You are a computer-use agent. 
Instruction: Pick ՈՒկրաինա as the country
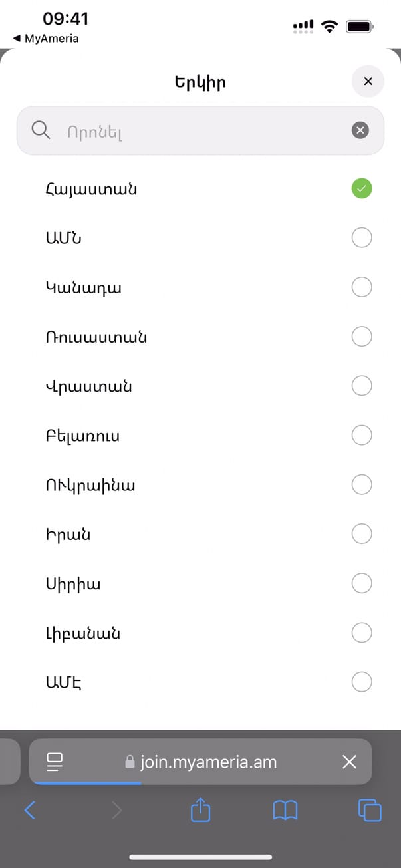pos(362,484)
